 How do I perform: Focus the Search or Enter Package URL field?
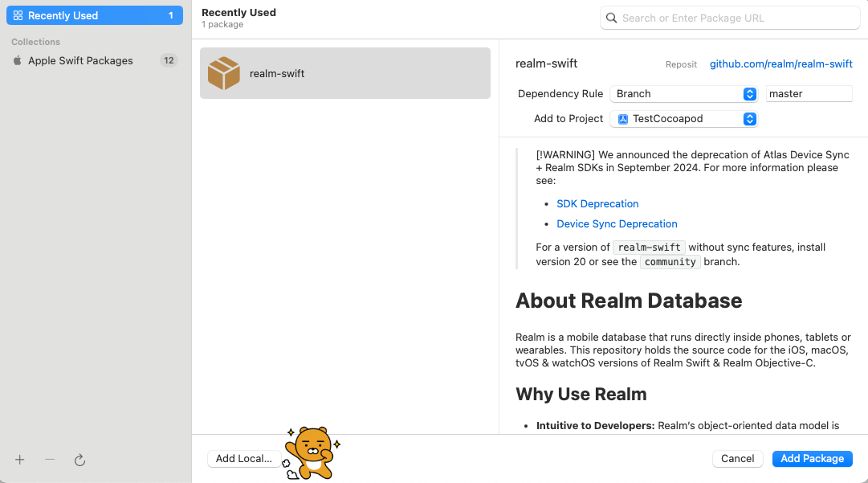[x=730, y=18]
